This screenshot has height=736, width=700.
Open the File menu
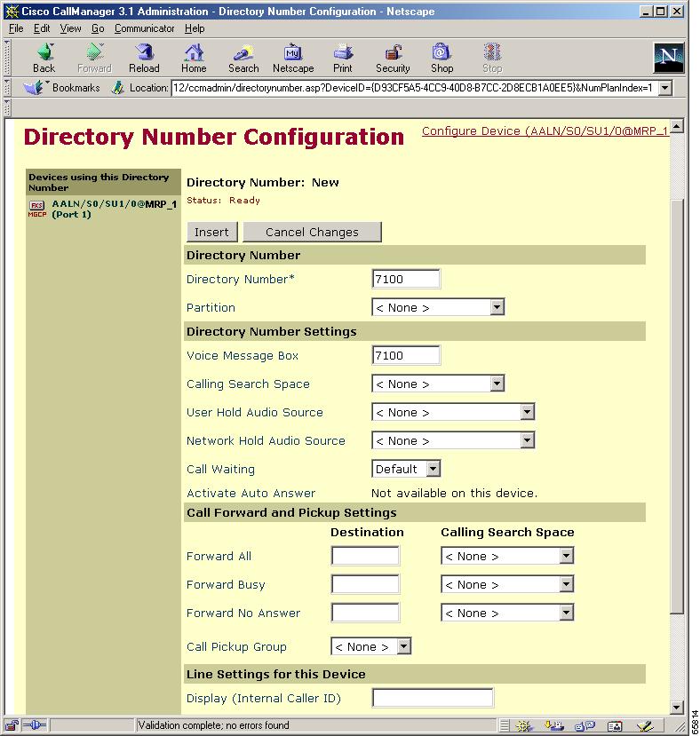[16, 28]
